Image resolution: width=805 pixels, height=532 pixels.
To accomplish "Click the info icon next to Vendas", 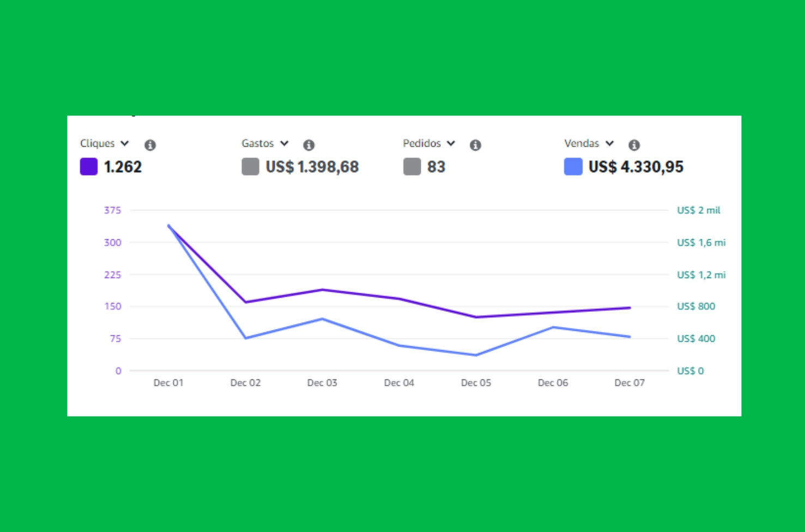I will click(x=634, y=145).
